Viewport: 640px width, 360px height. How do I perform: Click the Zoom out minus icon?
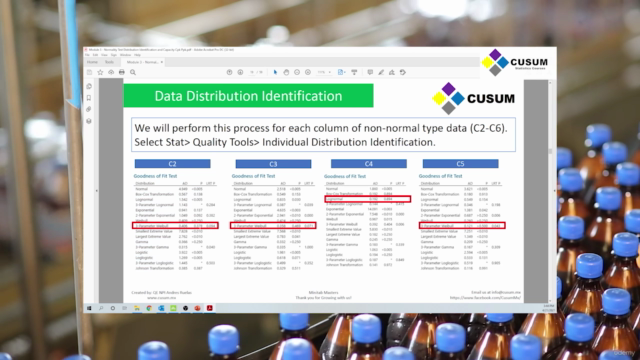pos(297,72)
